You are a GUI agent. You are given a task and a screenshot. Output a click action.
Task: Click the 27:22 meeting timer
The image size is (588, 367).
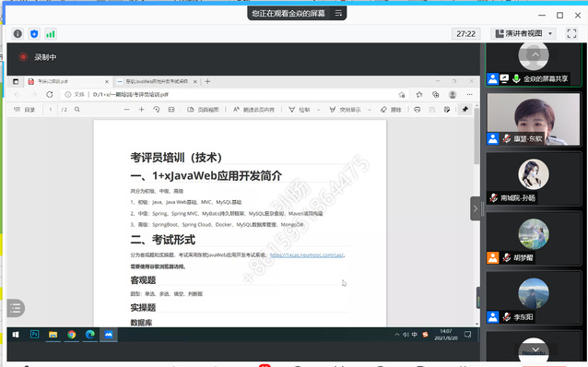point(465,34)
